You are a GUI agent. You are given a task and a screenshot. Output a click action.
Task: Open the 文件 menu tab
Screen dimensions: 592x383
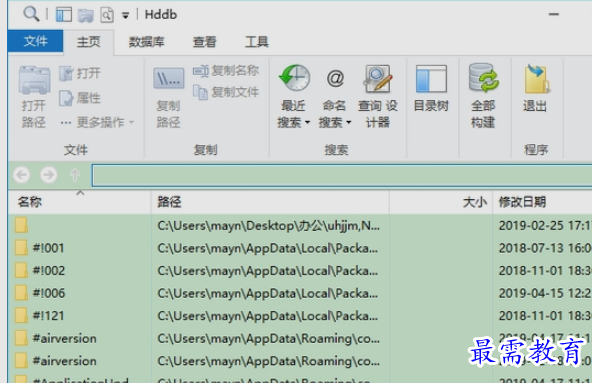[x=35, y=41]
